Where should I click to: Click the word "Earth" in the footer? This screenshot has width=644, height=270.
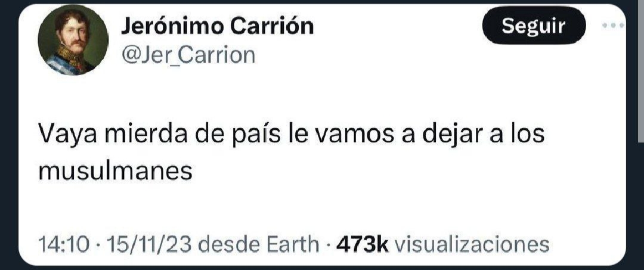(x=293, y=244)
